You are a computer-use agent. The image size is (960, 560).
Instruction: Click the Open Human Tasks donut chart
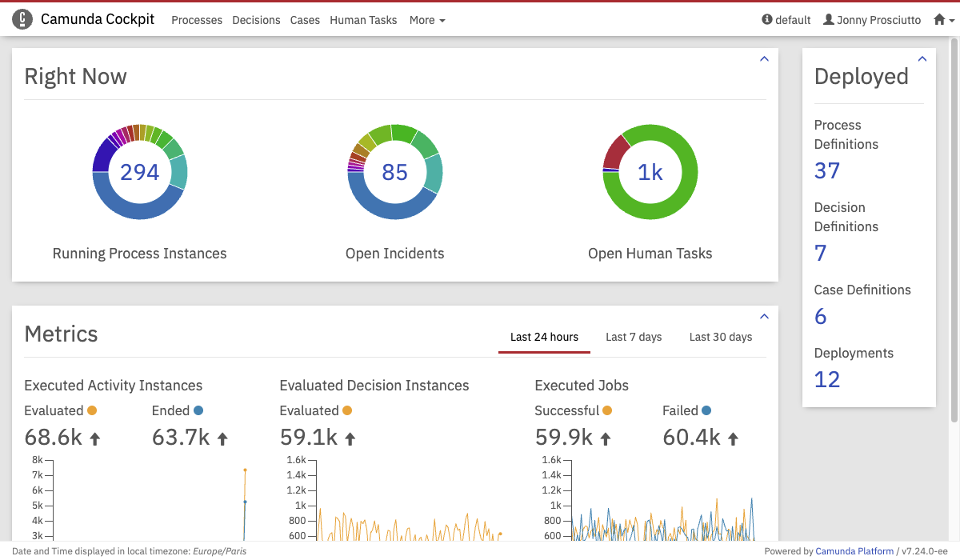[650, 172]
